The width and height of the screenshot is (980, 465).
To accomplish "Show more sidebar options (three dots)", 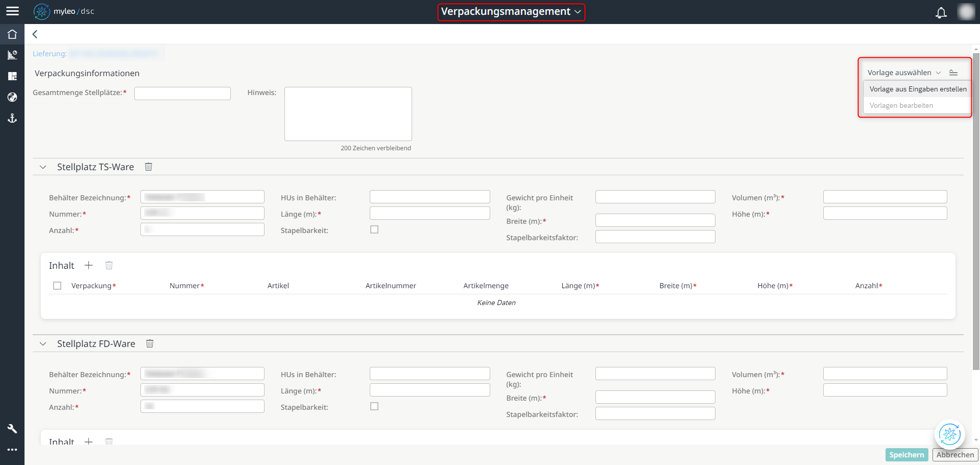I will pyautogui.click(x=12, y=450).
